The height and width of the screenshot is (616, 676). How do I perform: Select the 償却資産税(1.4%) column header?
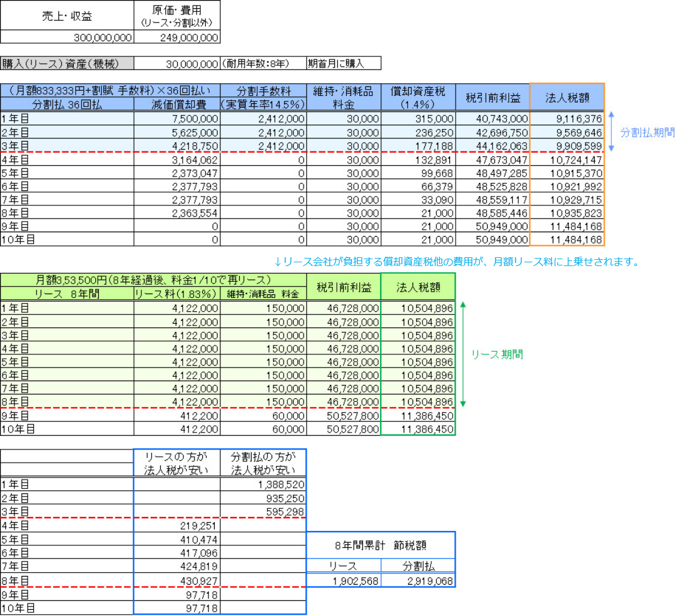pos(418,98)
